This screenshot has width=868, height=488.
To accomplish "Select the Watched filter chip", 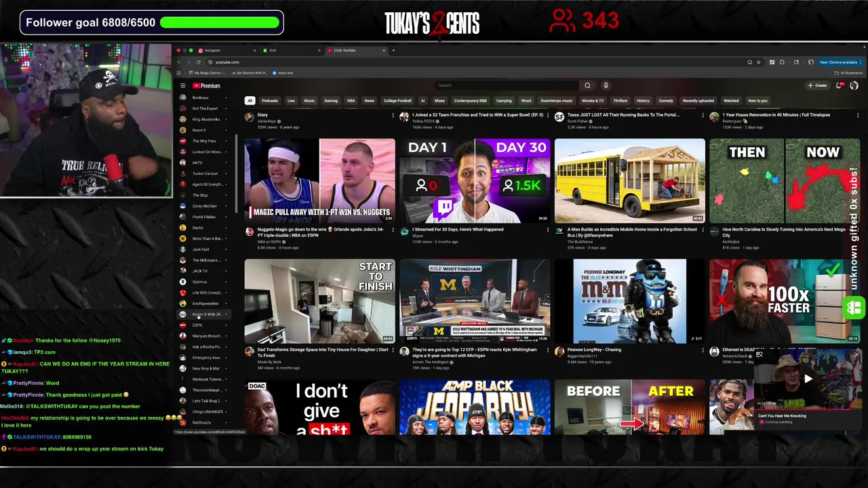I will pos(731,100).
